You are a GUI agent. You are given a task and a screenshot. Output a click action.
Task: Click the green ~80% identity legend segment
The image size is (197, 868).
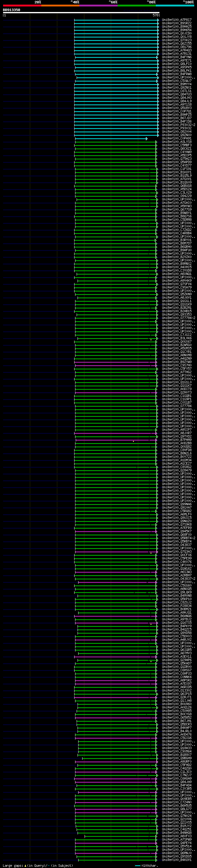pyautogui.click(x=137, y=6)
